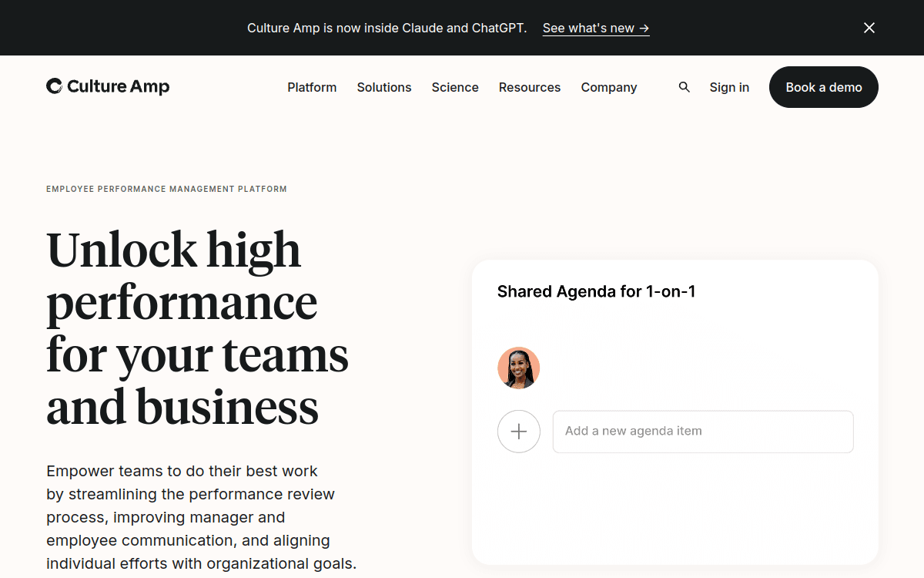Open the Solutions menu

[384, 87]
